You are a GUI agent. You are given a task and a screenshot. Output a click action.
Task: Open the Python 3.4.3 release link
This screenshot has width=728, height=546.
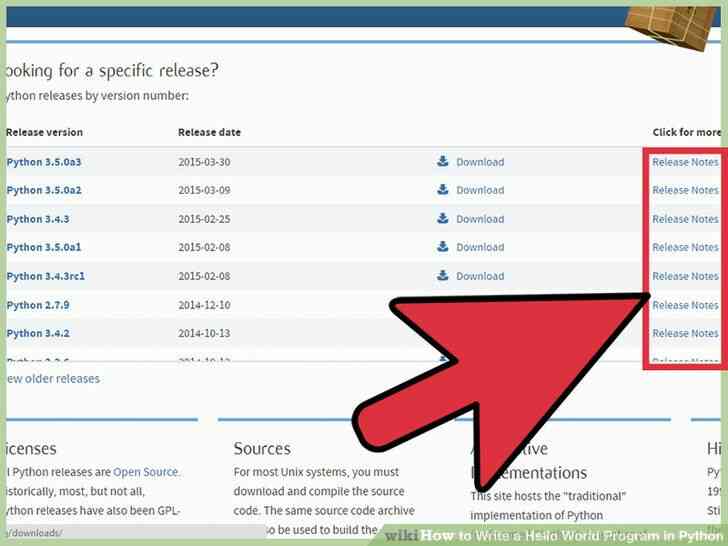tap(38, 219)
